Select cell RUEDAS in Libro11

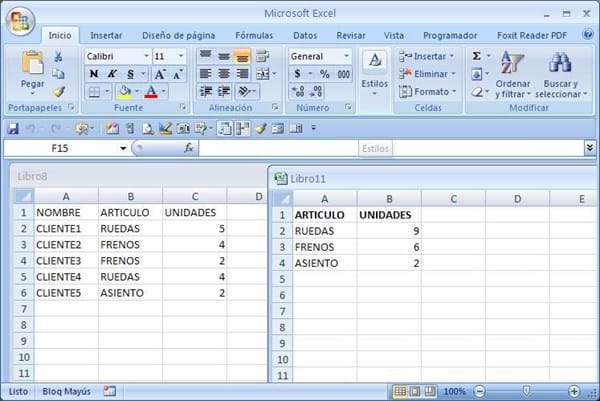(325, 231)
